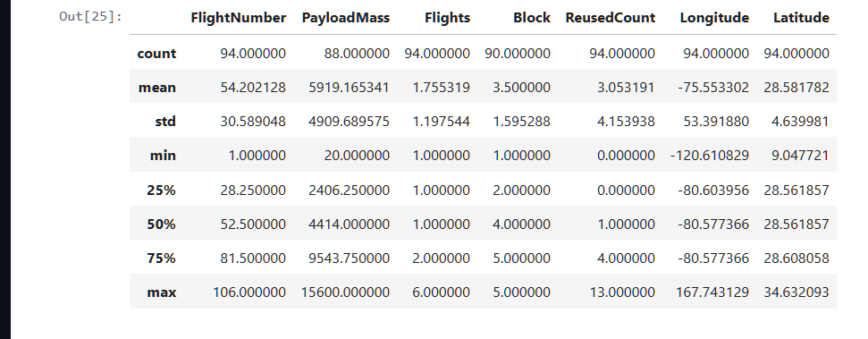Select ReusedCount 75% value 4.000000

626,258
